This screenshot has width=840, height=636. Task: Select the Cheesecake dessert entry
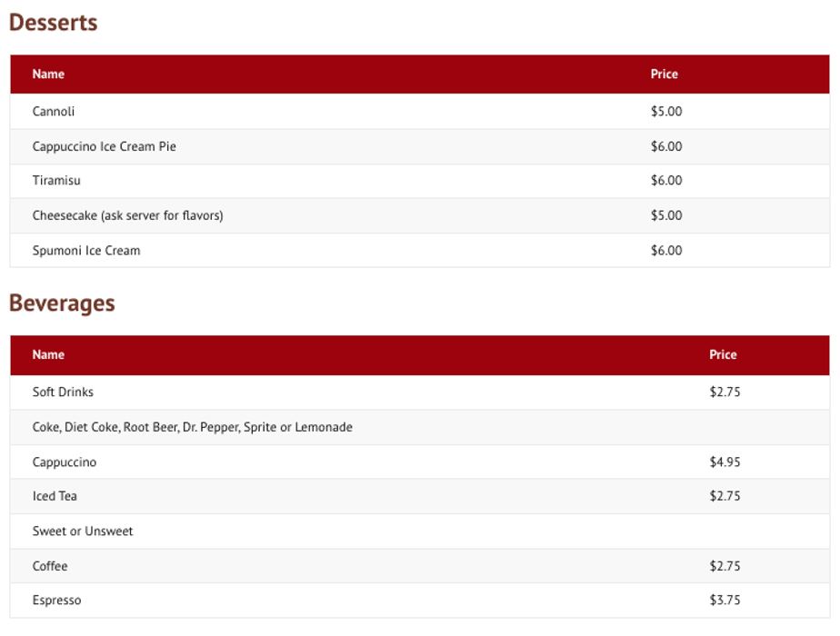click(x=127, y=215)
